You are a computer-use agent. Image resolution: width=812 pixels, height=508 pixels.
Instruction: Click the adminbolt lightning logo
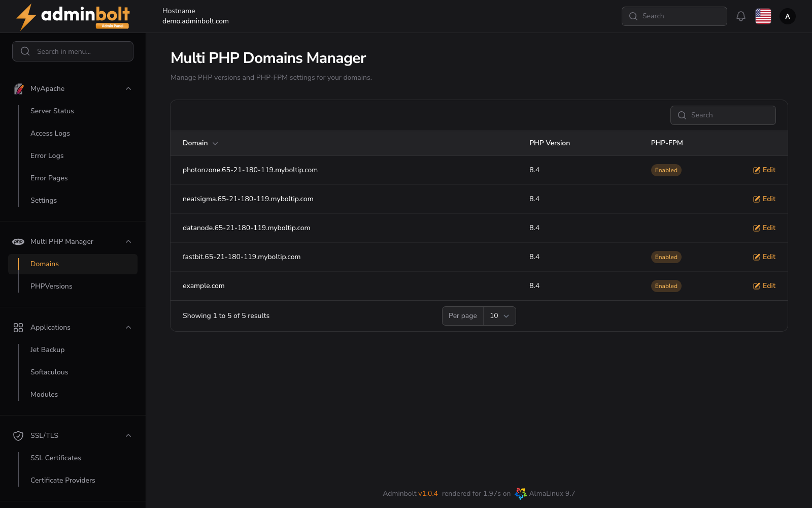(x=73, y=17)
